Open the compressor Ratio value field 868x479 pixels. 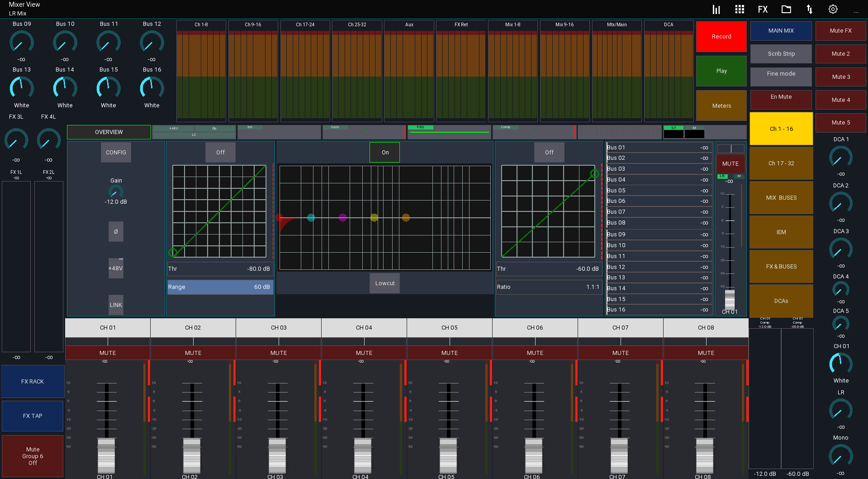coord(548,287)
